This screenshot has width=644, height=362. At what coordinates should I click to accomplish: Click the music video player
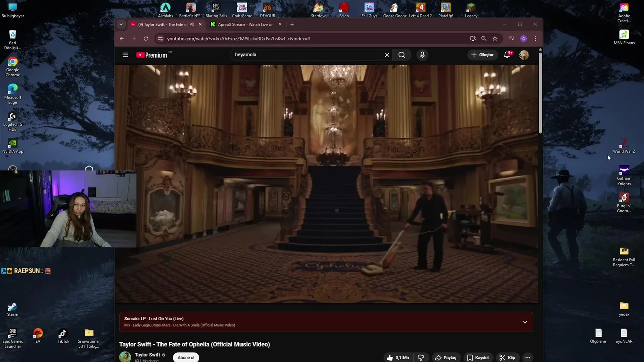(x=326, y=184)
